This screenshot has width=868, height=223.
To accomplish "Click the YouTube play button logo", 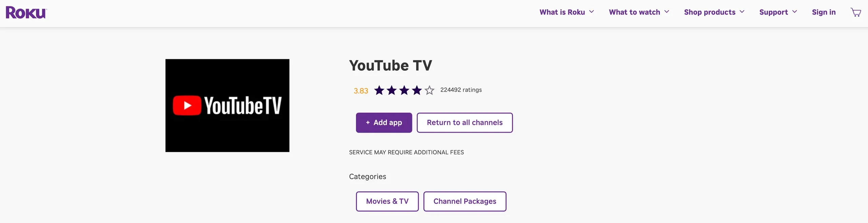I will [x=186, y=105].
